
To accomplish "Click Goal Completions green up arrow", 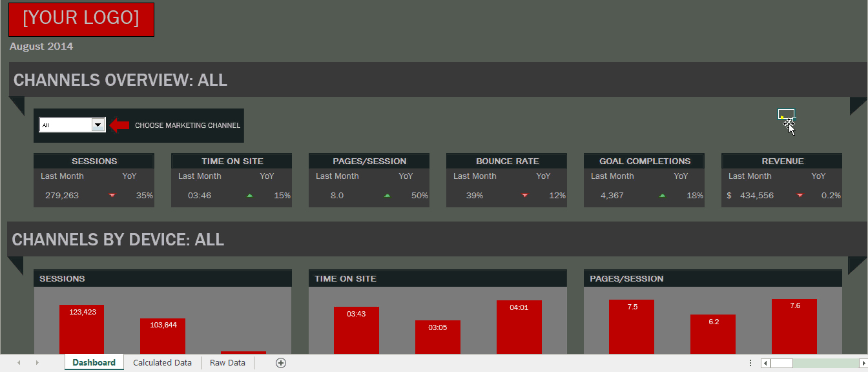I will click(x=662, y=195).
